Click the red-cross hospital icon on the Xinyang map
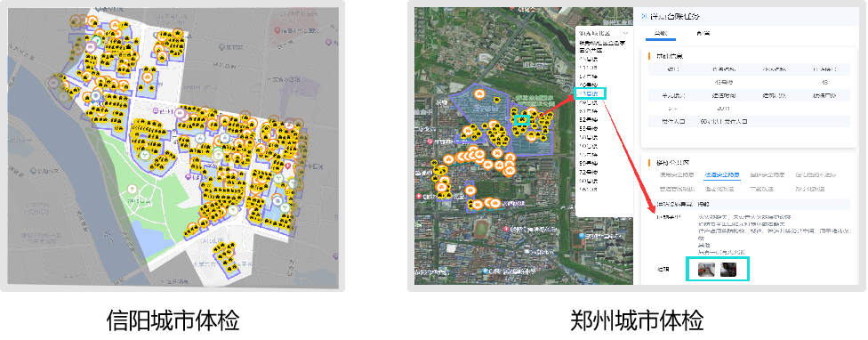The height and width of the screenshot is (340, 868). pyautogui.click(x=287, y=166)
